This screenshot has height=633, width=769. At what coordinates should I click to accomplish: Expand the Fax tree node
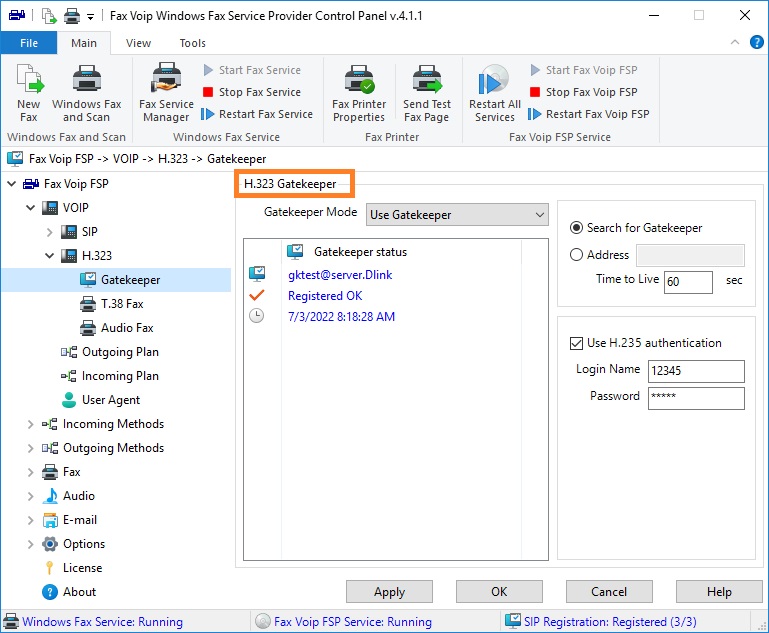tap(30, 472)
